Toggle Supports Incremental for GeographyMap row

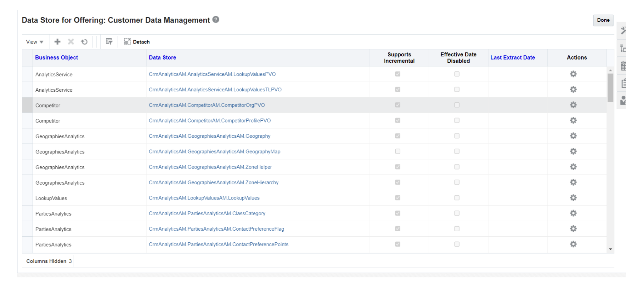point(398,151)
